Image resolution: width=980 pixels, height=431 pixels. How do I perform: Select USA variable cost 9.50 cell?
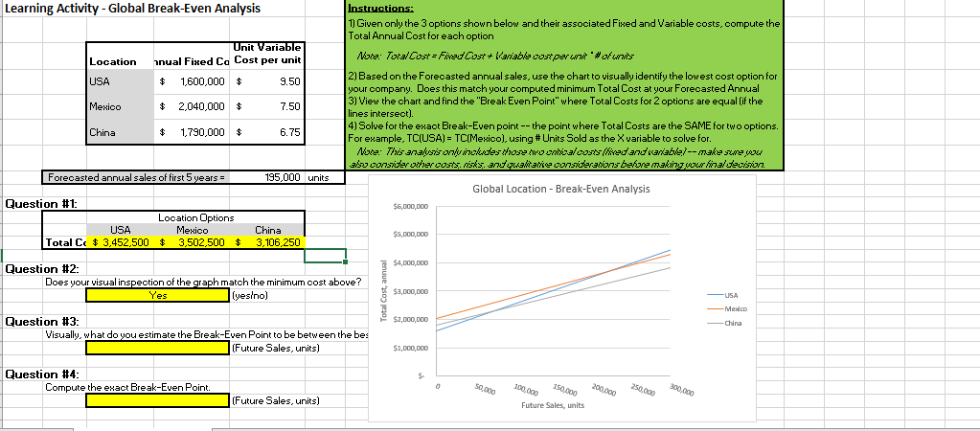point(269,81)
